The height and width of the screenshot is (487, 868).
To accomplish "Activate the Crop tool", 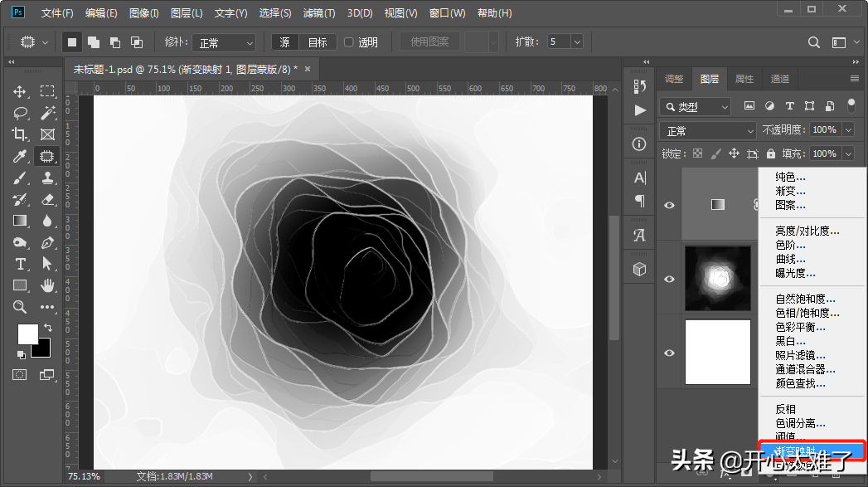I will click(x=20, y=134).
